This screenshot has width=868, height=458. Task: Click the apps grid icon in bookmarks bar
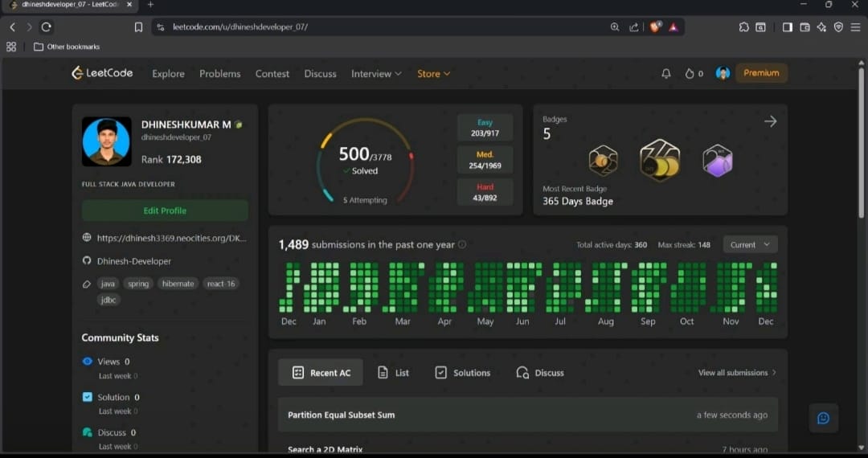point(11,47)
